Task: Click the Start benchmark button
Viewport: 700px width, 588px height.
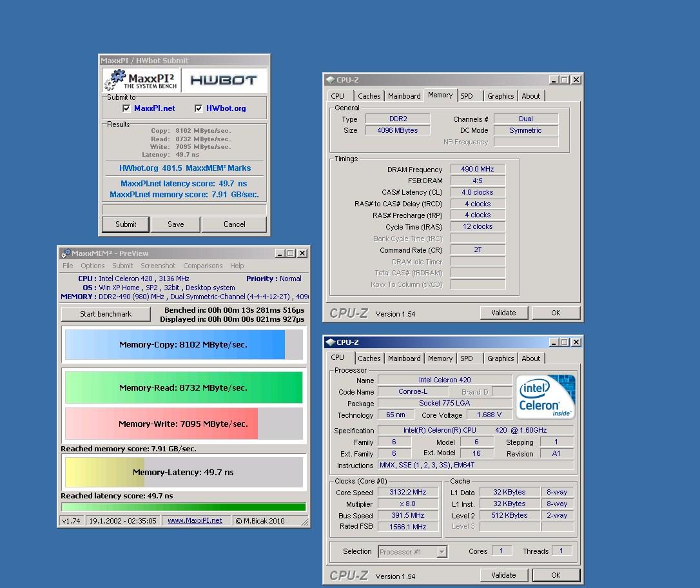Action: coord(106,314)
